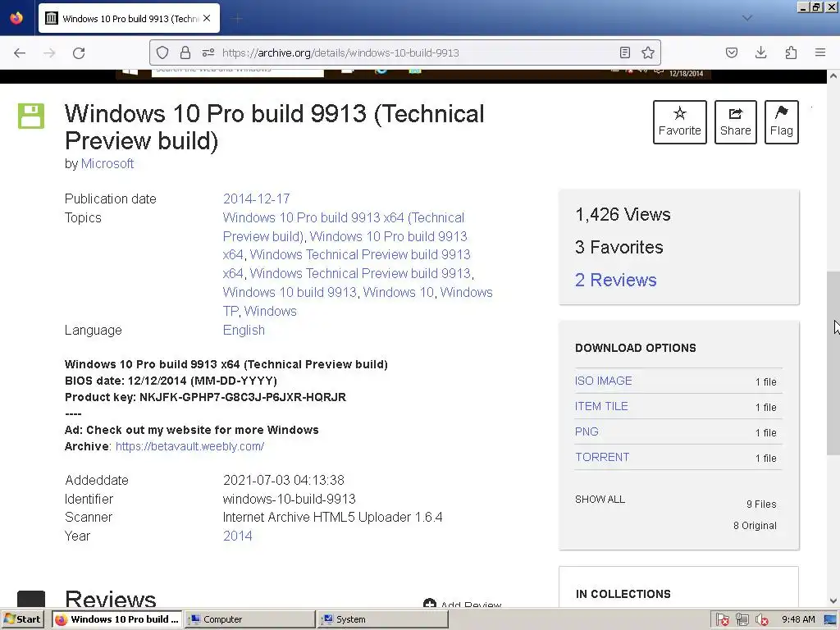Click scrollbar up arrow
Screen dimensions: 840x630
tap(833, 76)
